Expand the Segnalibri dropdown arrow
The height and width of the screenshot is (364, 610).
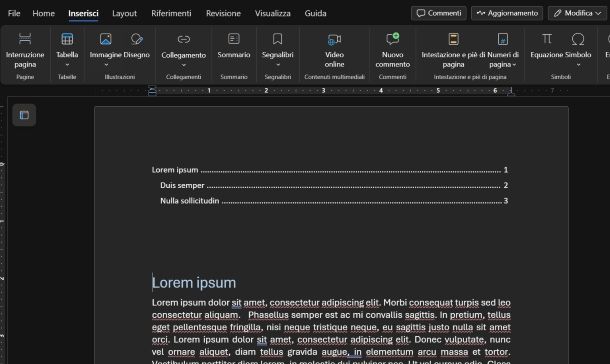point(277,65)
